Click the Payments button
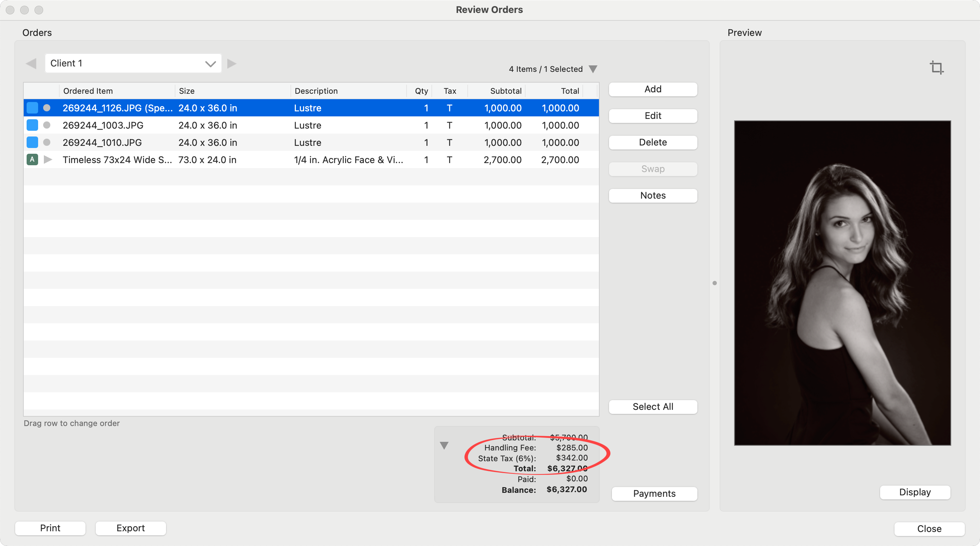 (654, 494)
